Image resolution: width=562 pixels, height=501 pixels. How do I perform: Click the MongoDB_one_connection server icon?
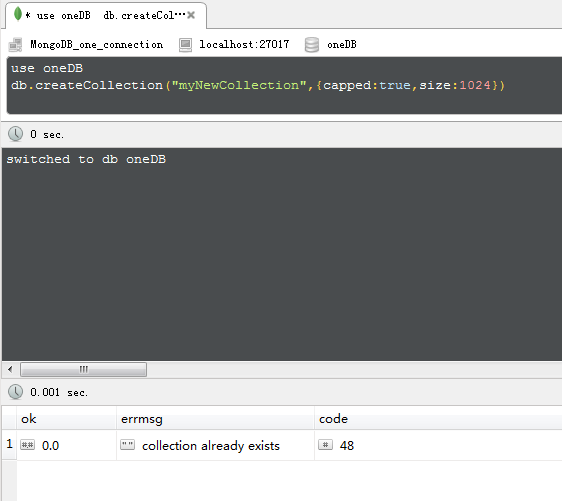(x=15, y=45)
